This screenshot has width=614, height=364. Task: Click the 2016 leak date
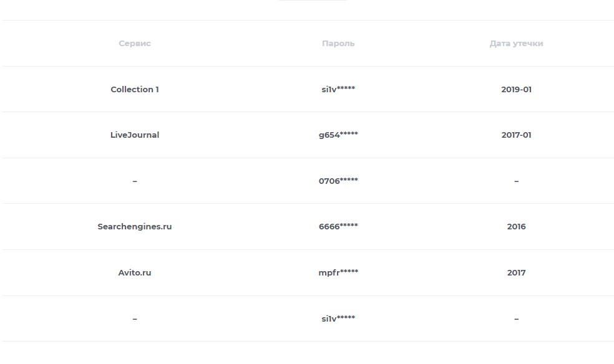(x=516, y=226)
